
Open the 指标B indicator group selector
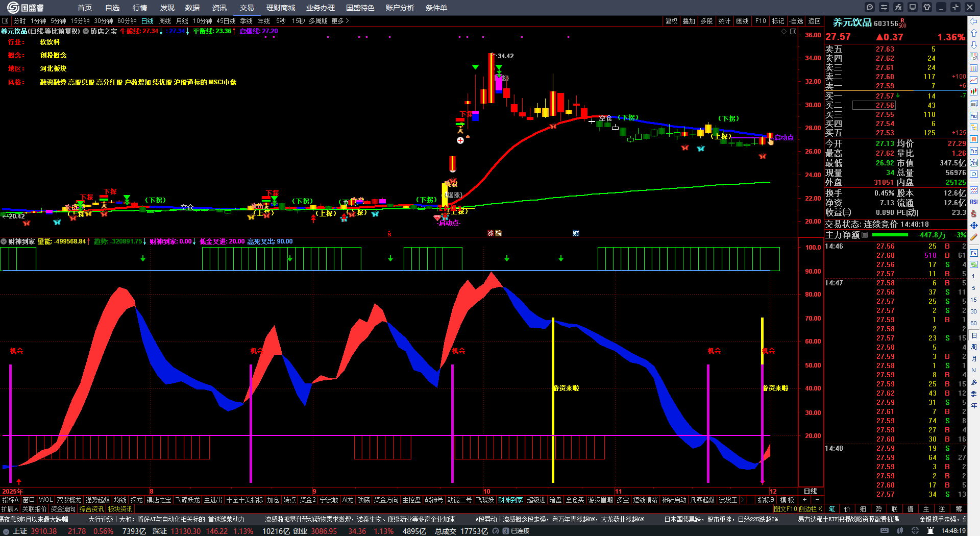[766, 500]
